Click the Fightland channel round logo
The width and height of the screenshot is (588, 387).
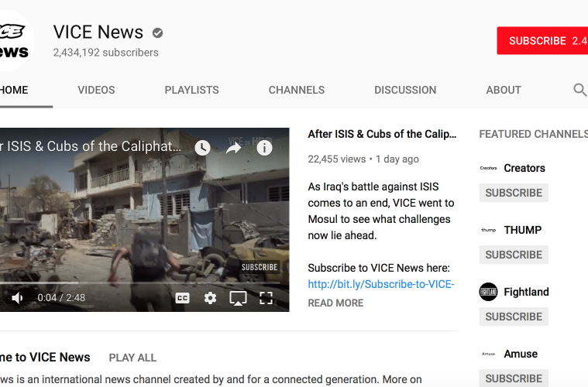point(488,292)
